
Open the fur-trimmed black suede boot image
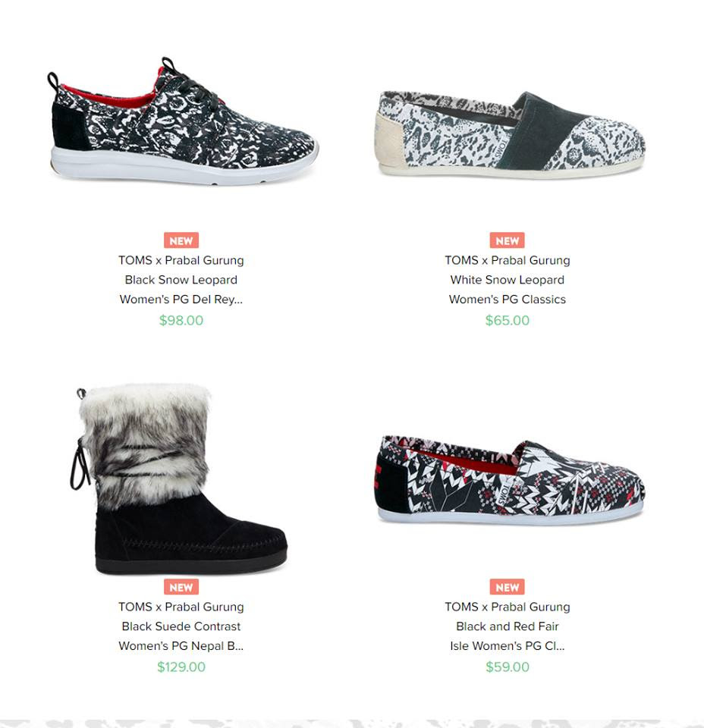click(179, 479)
